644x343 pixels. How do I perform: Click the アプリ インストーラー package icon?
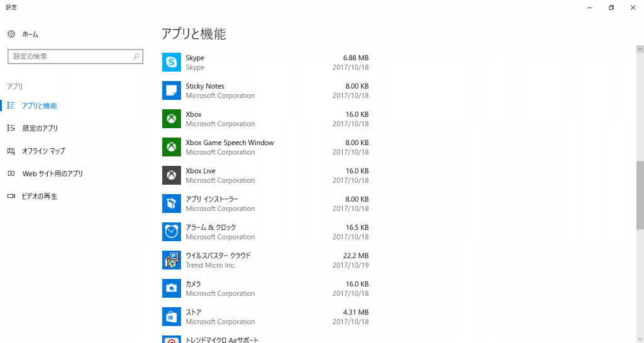pyautogui.click(x=172, y=204)
